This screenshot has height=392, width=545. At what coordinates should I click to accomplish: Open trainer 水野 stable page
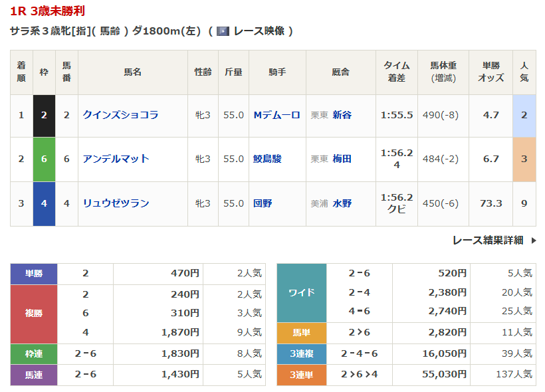342,203
